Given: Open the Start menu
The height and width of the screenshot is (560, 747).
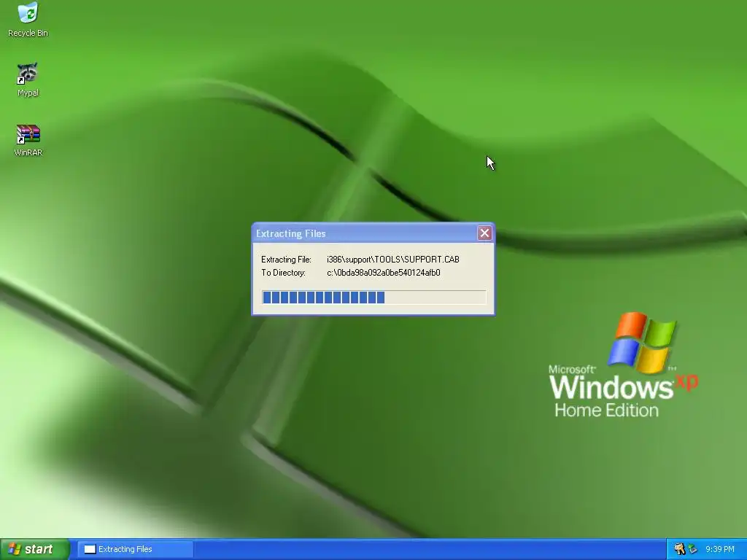Looking at the screenshot, I should click(34, 549).
